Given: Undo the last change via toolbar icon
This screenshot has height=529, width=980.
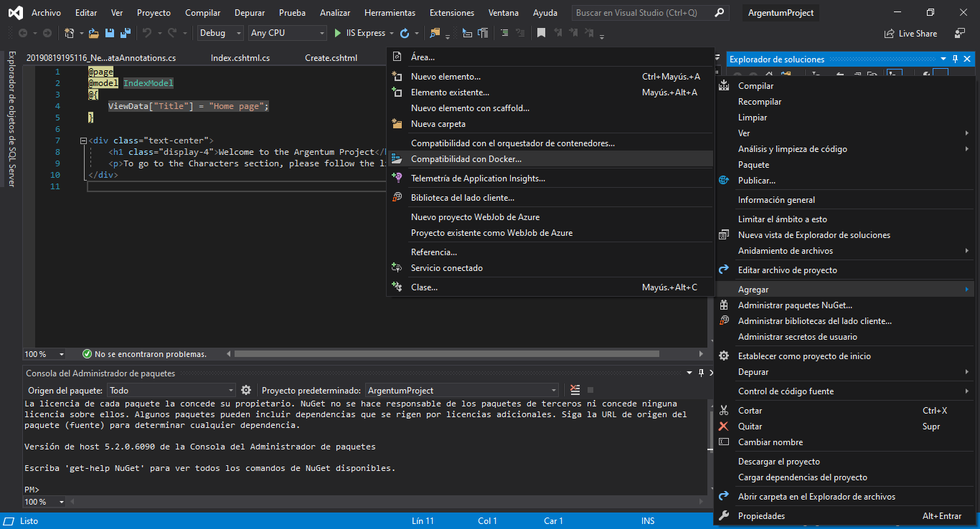Looking at the screenshot, I should tap(147, 33).
